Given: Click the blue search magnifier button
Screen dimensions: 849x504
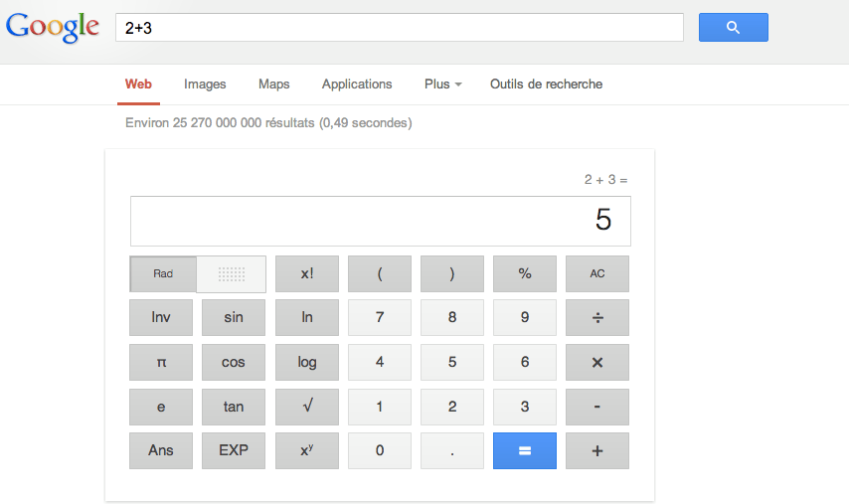Looking at the screenshot, I should (733, 28).
